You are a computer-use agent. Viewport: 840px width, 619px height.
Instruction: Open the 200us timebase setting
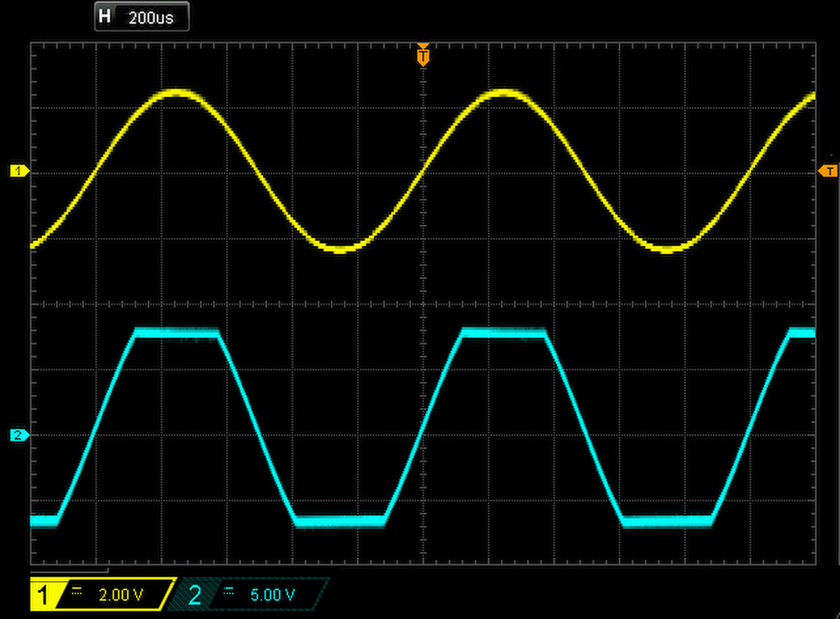[151, 18]
